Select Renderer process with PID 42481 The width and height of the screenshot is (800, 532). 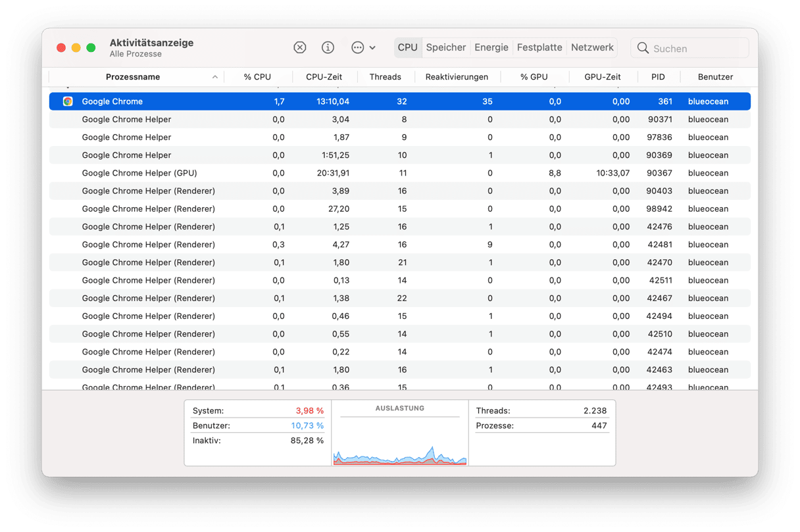400,245
